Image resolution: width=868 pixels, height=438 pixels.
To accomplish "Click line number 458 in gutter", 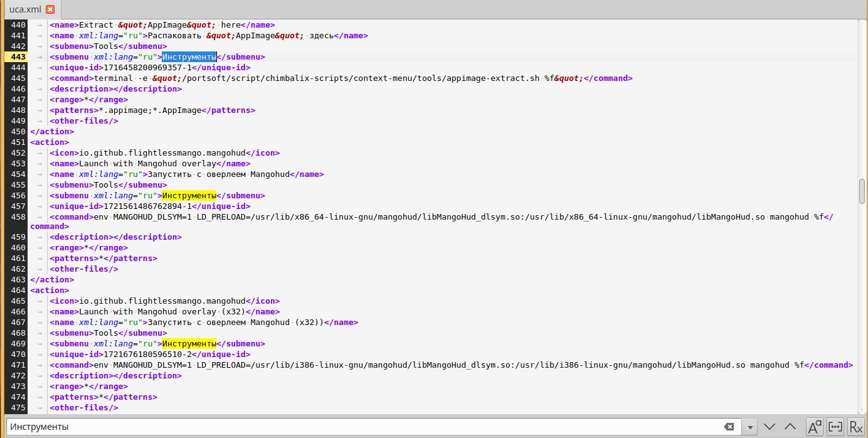I will click(x=18, y=217).
